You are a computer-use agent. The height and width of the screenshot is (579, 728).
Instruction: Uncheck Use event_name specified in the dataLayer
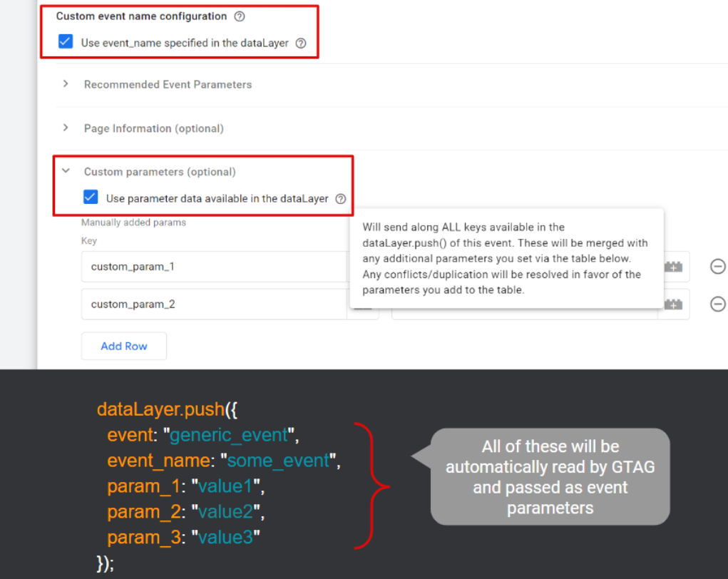65,41
